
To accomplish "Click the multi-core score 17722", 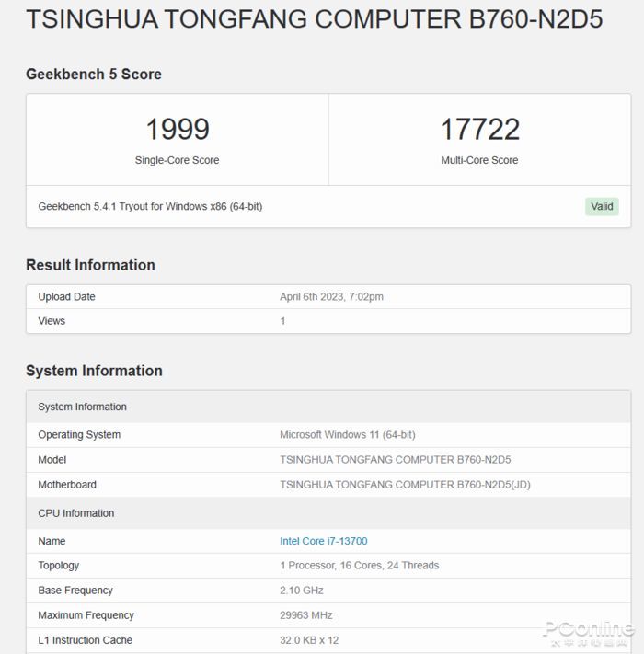I will click(x=479, y=129).
